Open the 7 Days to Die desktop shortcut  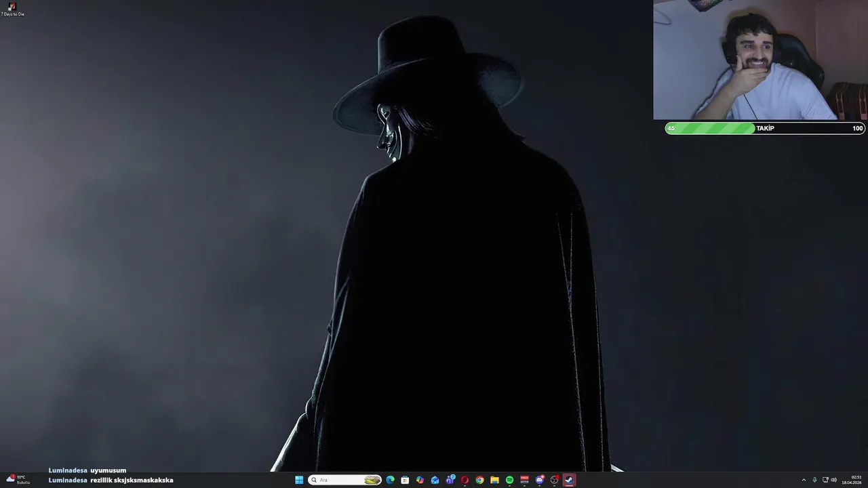click(x=12, y=9)
